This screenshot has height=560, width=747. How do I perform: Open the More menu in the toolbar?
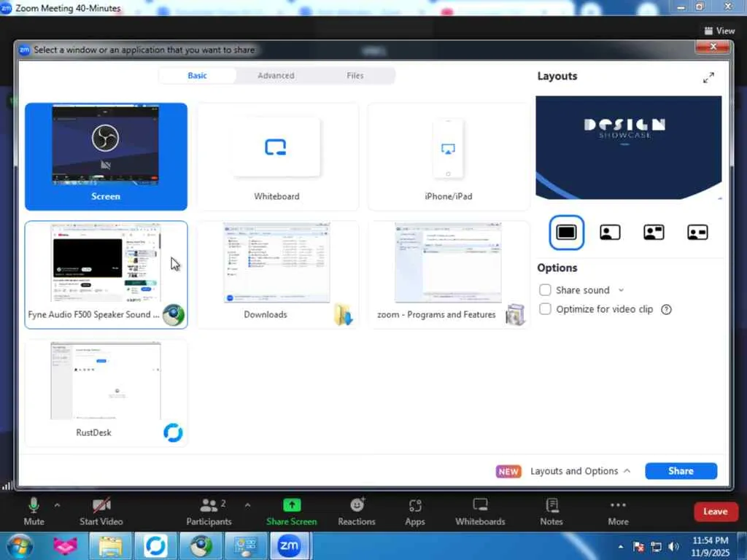click(618, 511)
